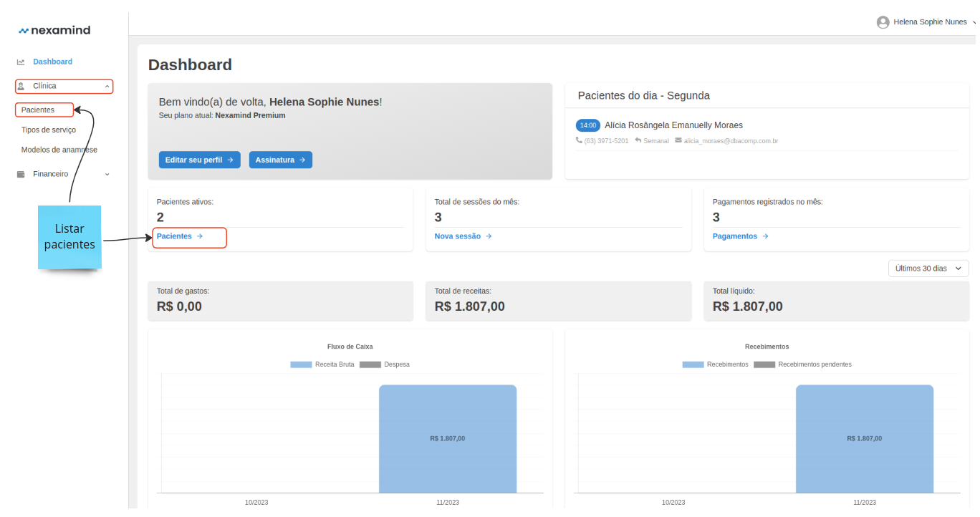Click the Dashboard page heading

(x=190, y=64)
